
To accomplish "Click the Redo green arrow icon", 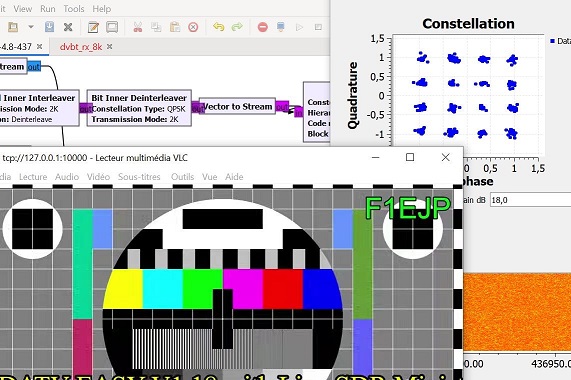I will [237, 27].
